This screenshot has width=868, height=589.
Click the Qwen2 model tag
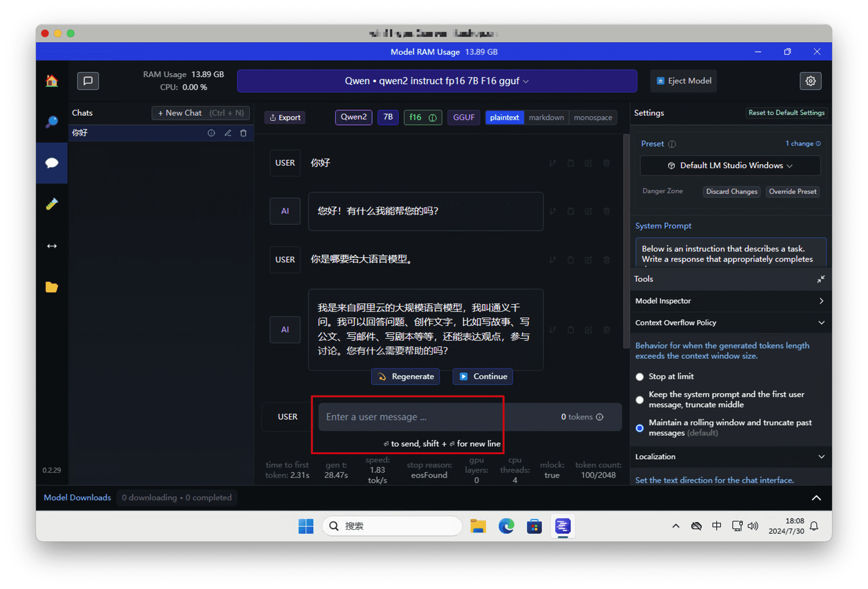coord(353,117)
